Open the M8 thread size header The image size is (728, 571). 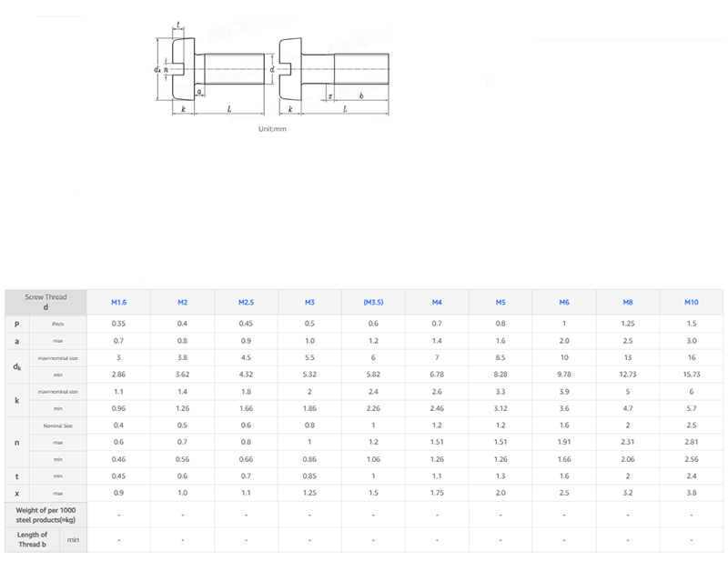(628, 302)
